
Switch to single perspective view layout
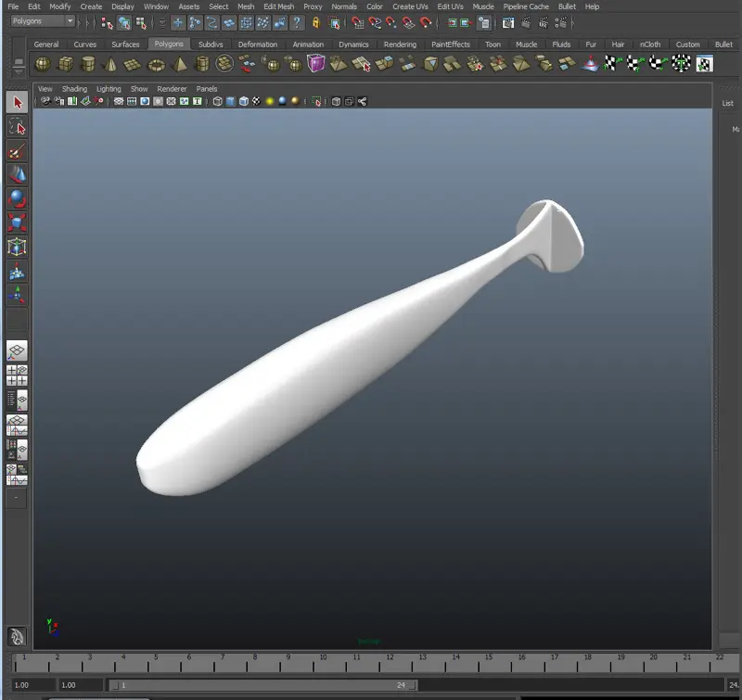(x=17, y=350)
